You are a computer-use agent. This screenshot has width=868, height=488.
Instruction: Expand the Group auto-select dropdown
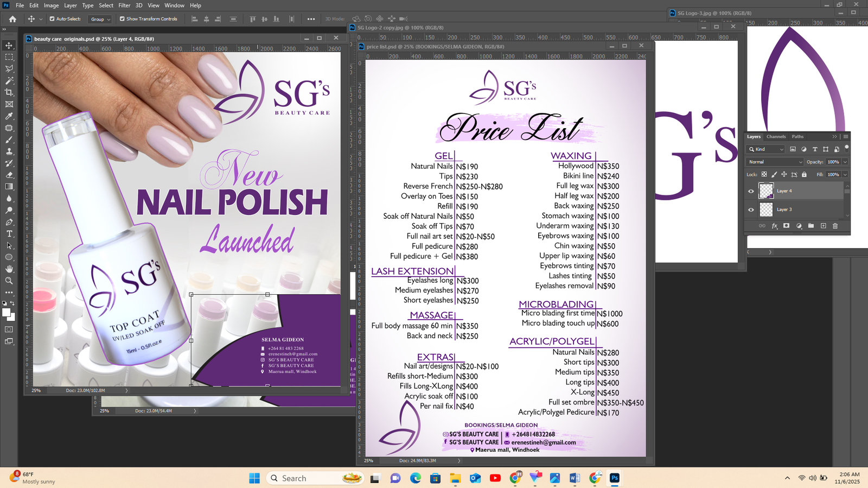tap(100, 19)
